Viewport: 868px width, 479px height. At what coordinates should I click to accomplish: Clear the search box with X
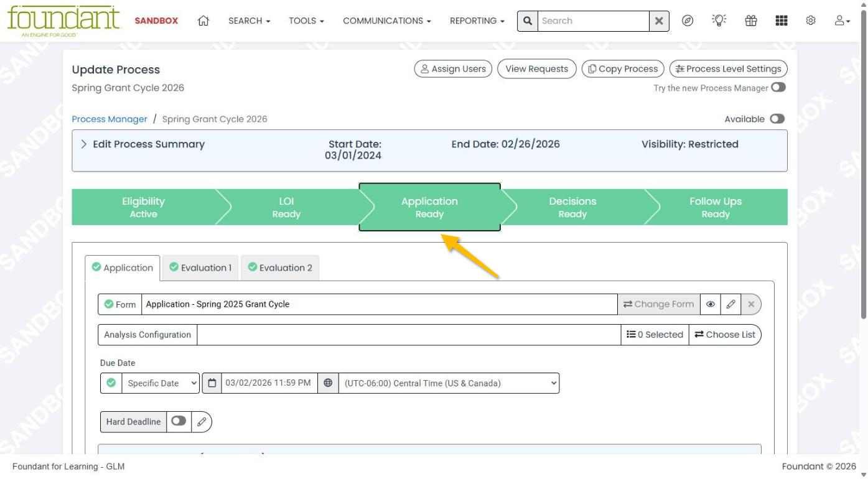[x=659, y=21]
